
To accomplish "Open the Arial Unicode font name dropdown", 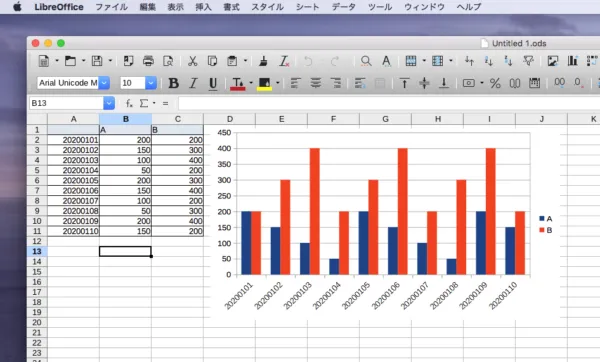I will click(104, 83).
